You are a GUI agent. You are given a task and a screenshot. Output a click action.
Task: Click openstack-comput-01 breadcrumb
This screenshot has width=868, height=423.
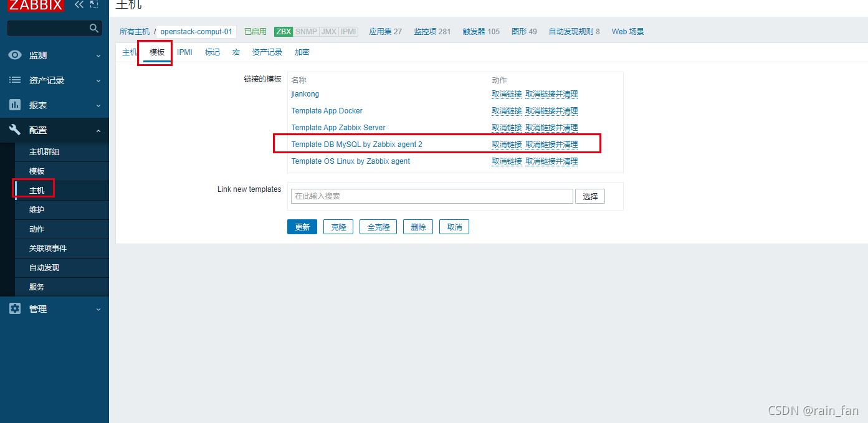click(x=196, y=31)
